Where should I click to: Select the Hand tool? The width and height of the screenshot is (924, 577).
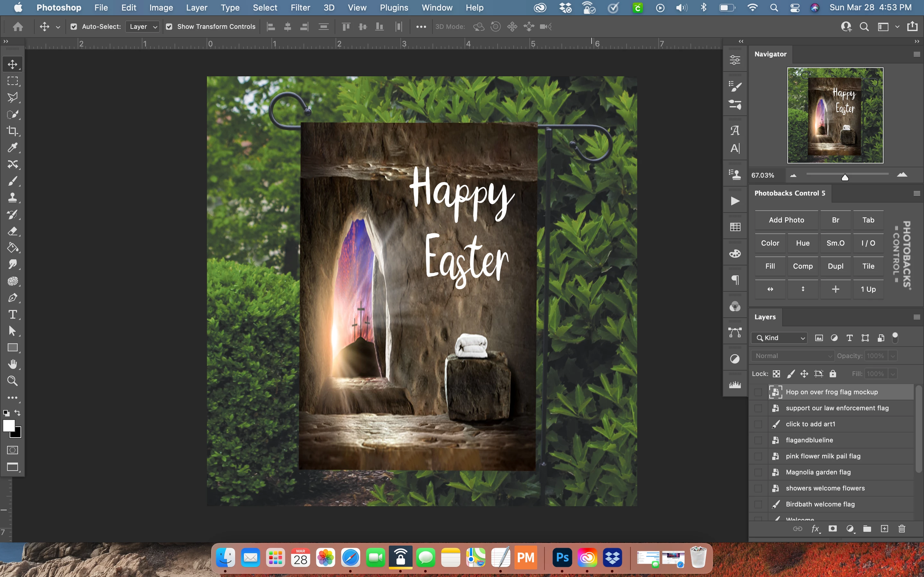click(x=12, y=364)
